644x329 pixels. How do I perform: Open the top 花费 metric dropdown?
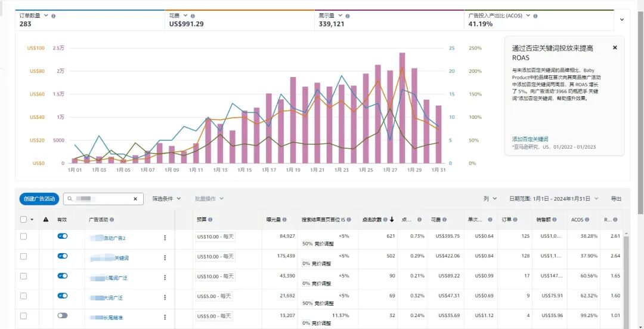click(x=185, y=15)
